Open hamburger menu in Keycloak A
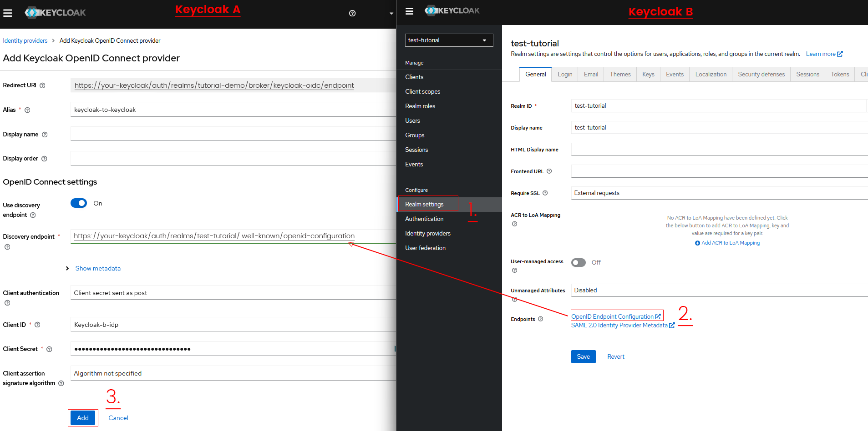868x431 pixels. pyautogui.click(x=8, y=13)
